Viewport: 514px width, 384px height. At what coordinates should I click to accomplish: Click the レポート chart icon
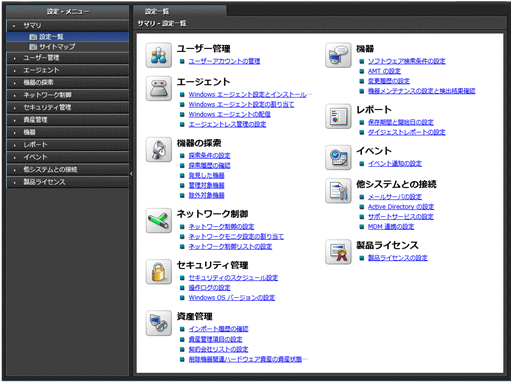pyautogui.click(x=338, y=116)
